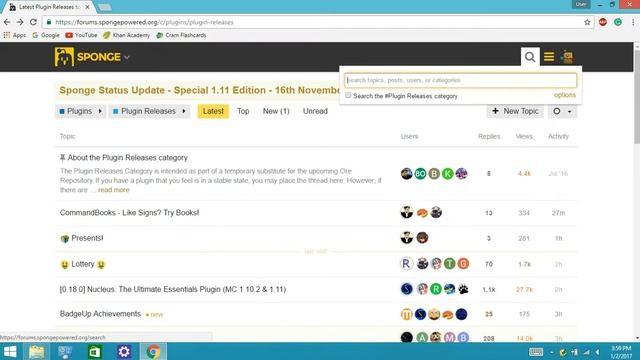This screenshot has width=640, height=360.
Task: Click the Adblock extension icon
Action: click(x=603, y=22)
